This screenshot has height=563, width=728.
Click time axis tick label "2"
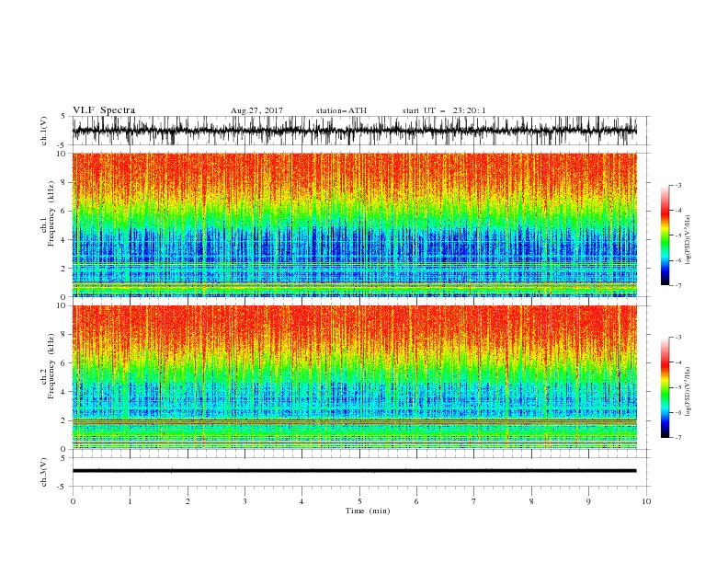pyautogui.click(x=188, y=501)
